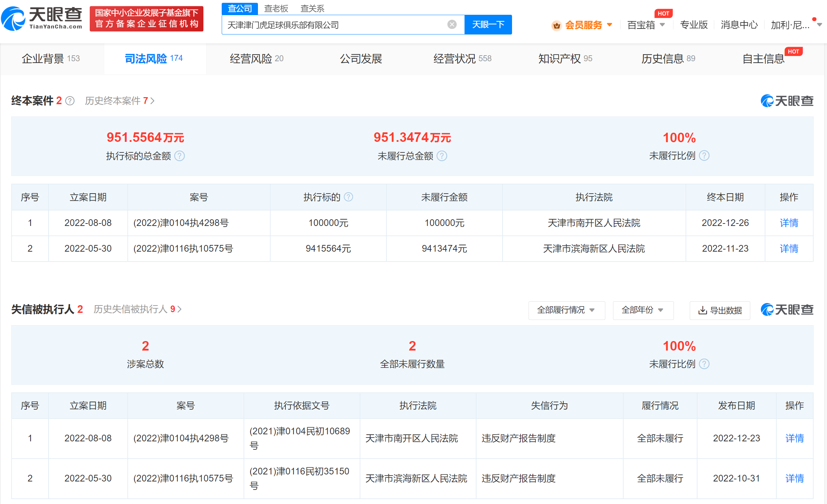
Task: Switch to the 查老板 tab
Action: point(276,8)
